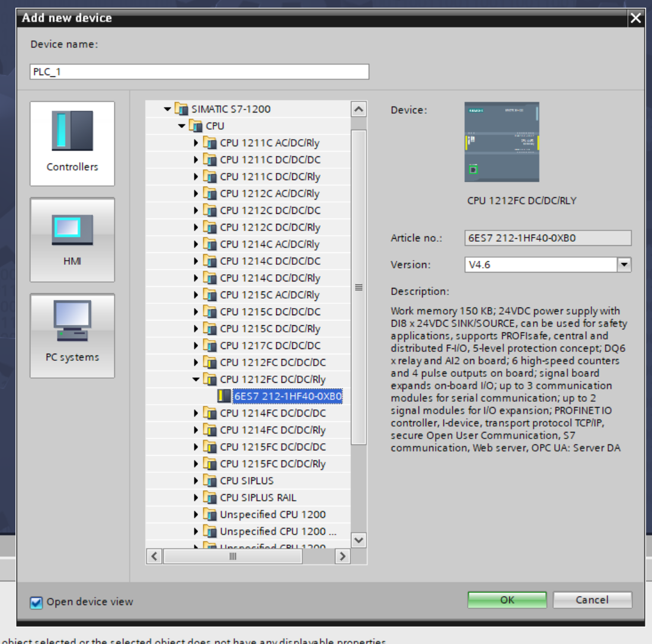Viewport: 652px width, 644px height.
Task: Click the 6ES7 212-1HF40-0XB0 module icon
Action: pos(224,396)
